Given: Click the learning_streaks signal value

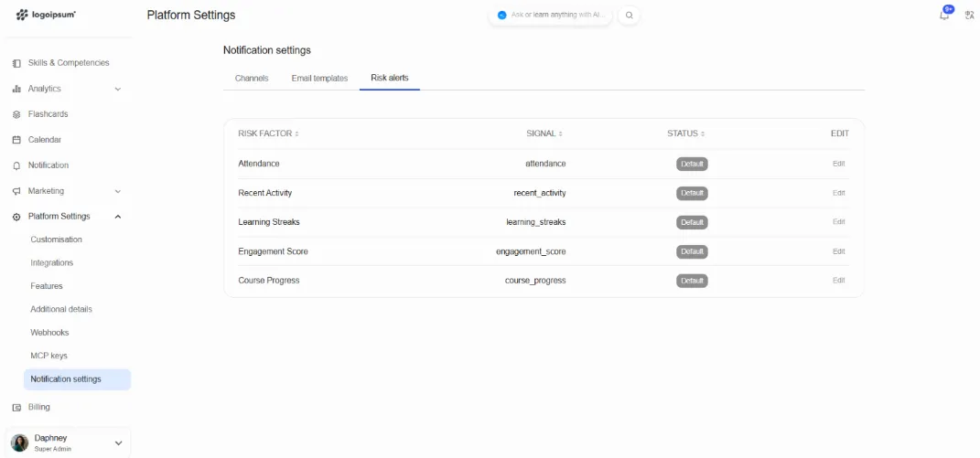Looking at the screenshot, I should pos(536,222).
